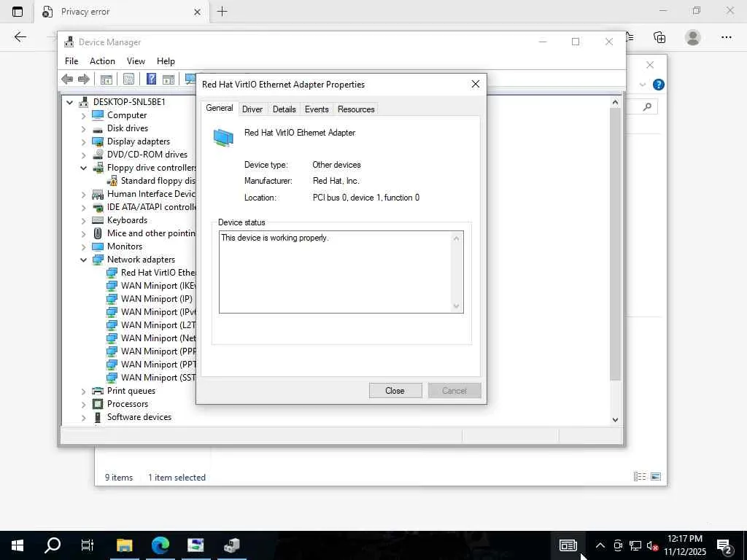Viewport: 747px width, 560px height.
Task: Open the Action menu
Action: click(x=102, y=61)
